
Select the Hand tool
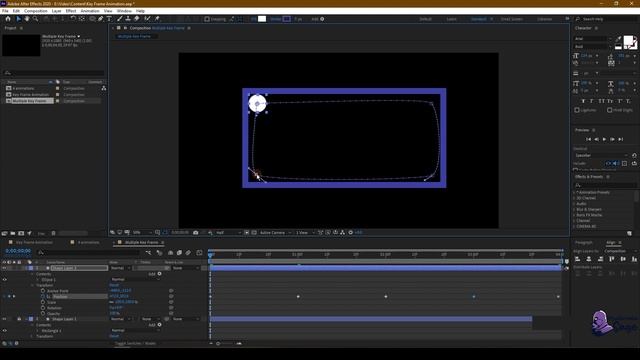pos(27,19)
